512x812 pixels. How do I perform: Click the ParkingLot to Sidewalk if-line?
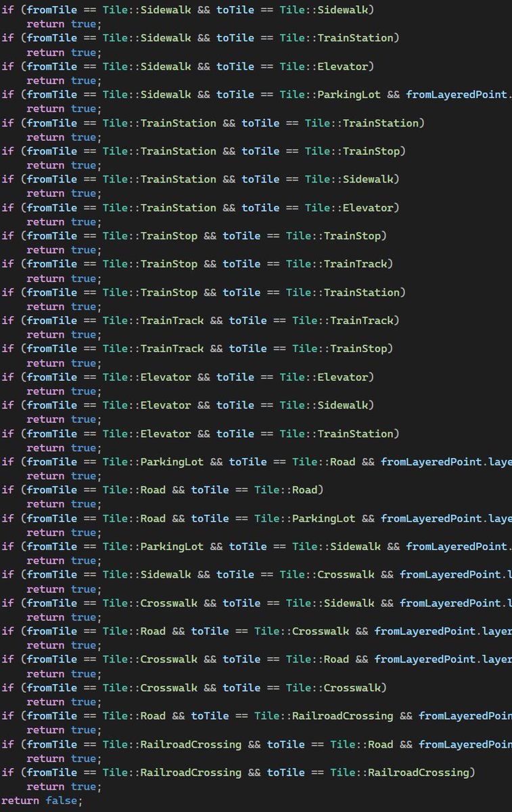coord(256,547)
